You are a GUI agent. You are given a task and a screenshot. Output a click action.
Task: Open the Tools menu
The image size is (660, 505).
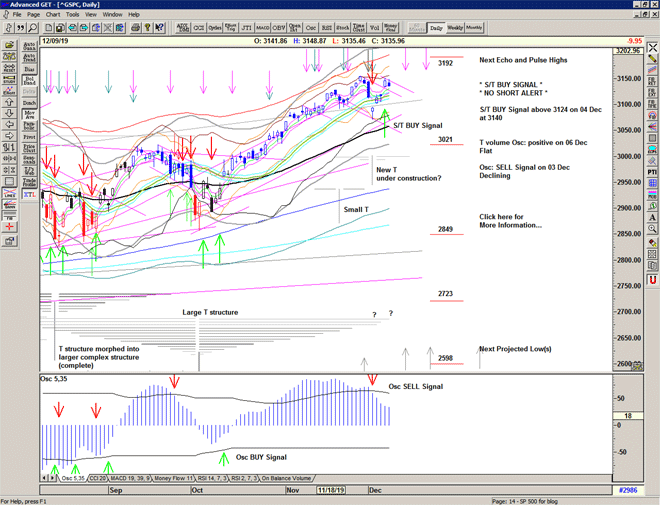[x=73, y=15]
